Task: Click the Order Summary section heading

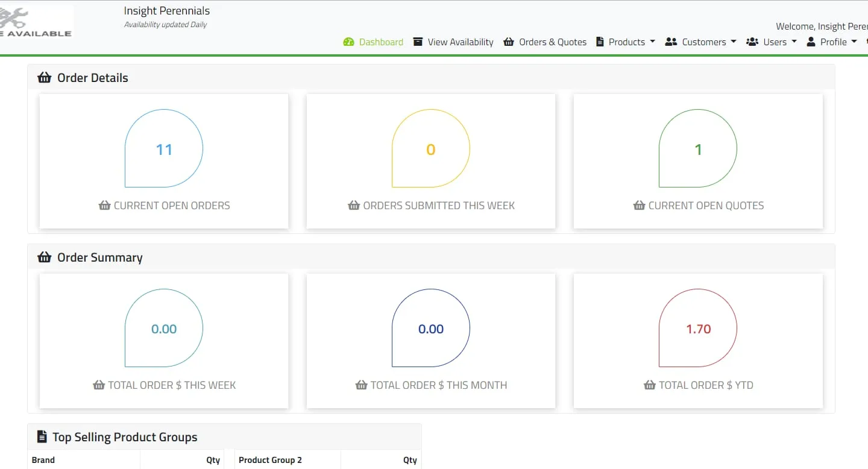Action: [100, 257]
